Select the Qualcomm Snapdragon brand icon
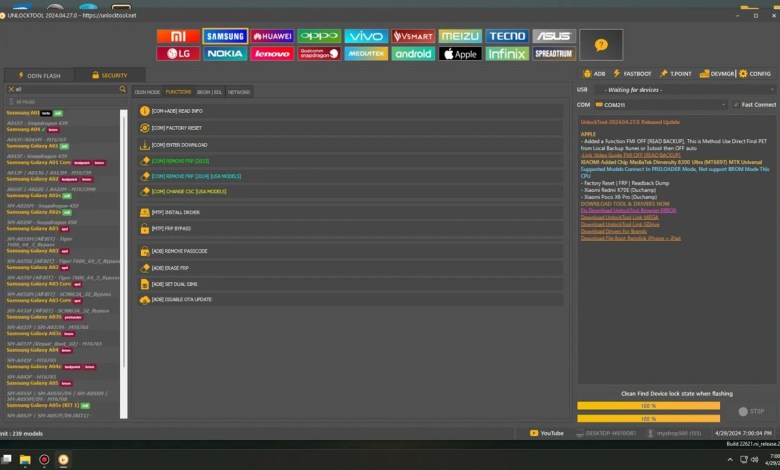Image resolution: width=780 pixels, height=470 pixels. pyautogui.click(x=319, y=54)
